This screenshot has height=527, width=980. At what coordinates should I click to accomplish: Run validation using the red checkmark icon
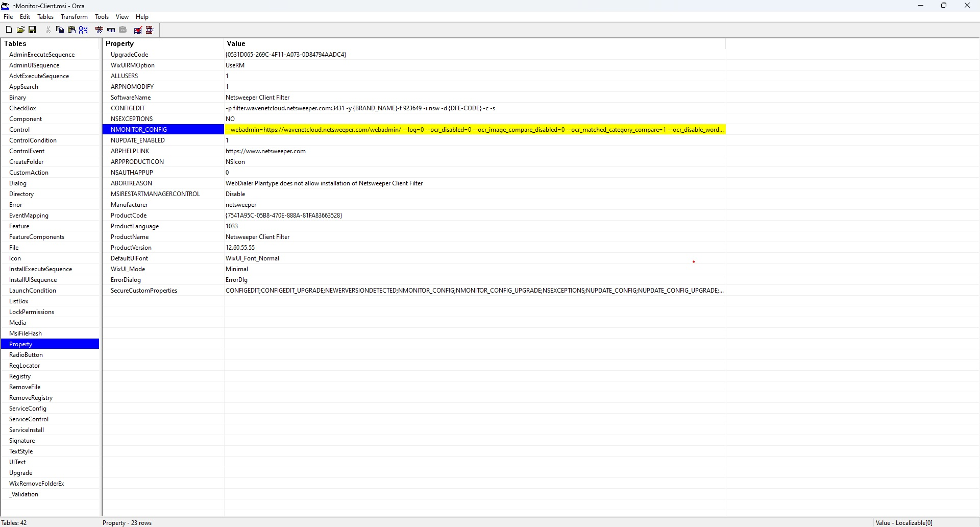click(x=138, y=30)
